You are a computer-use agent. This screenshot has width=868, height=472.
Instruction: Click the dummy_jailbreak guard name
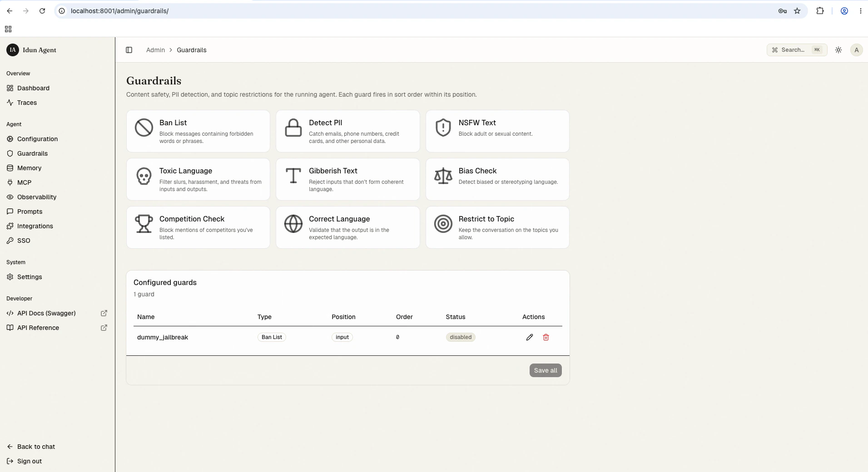[163, 337]
